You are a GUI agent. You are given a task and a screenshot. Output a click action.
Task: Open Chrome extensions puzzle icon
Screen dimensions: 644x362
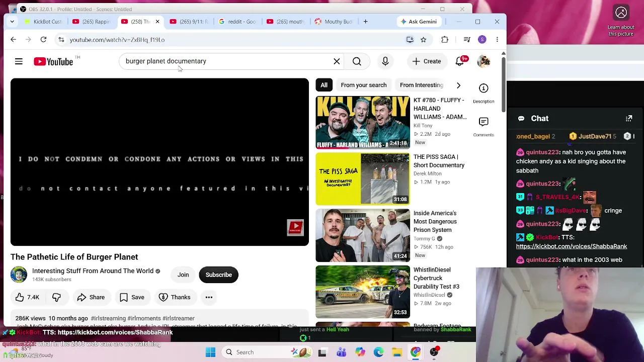[x=445, y=40]
